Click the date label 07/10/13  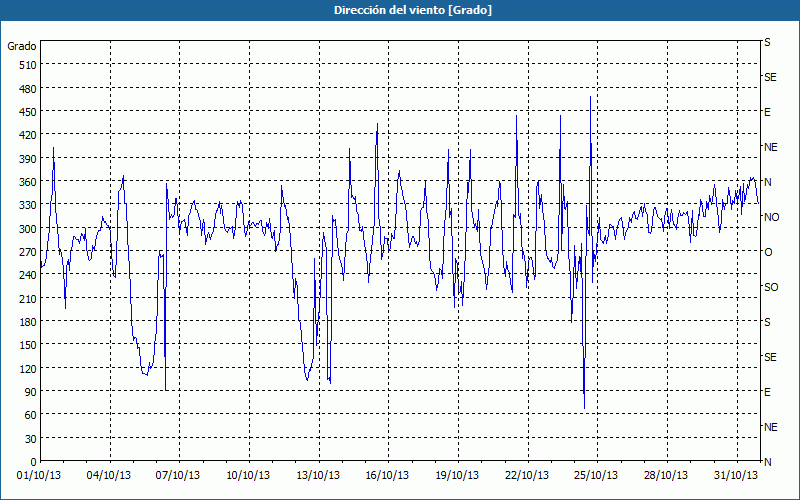coord(178,476)
